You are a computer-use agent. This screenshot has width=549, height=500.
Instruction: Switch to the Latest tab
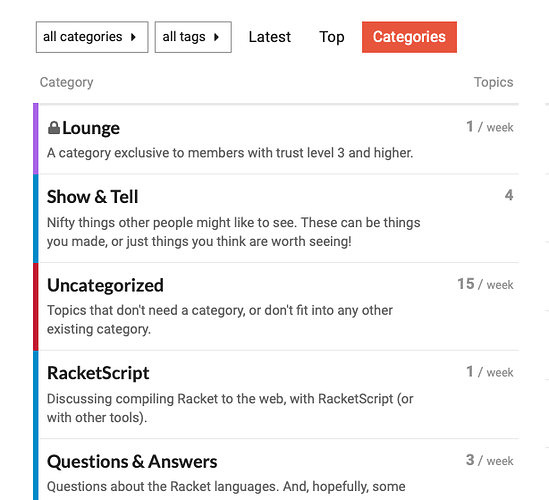tap(270, 37)
